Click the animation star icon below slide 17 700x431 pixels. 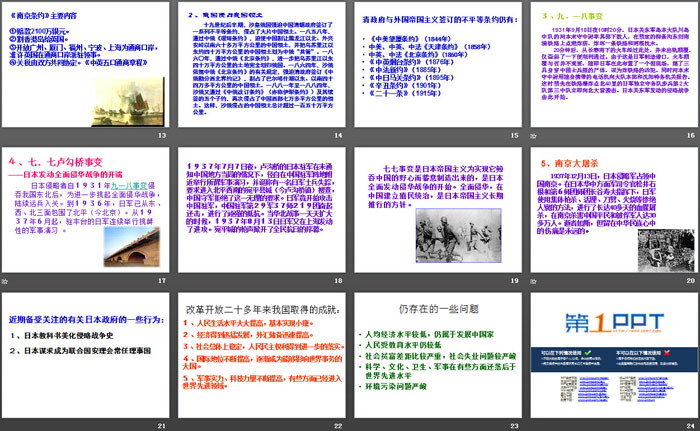click(x=4, y=281)
